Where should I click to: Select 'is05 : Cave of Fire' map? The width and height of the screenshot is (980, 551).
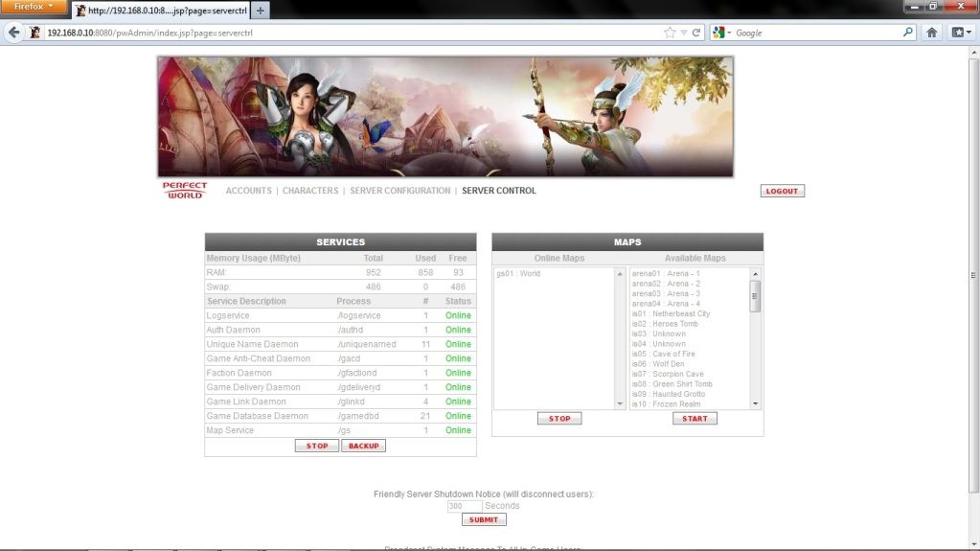663,355
